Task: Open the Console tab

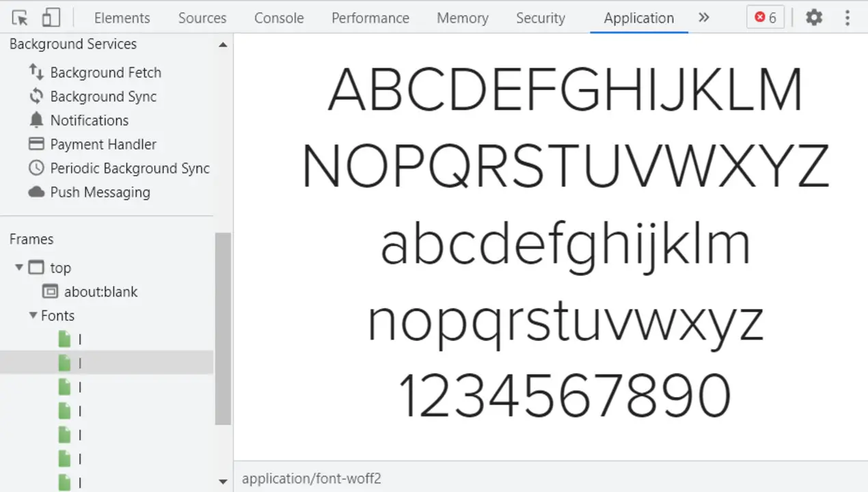Action: [279, 18]
